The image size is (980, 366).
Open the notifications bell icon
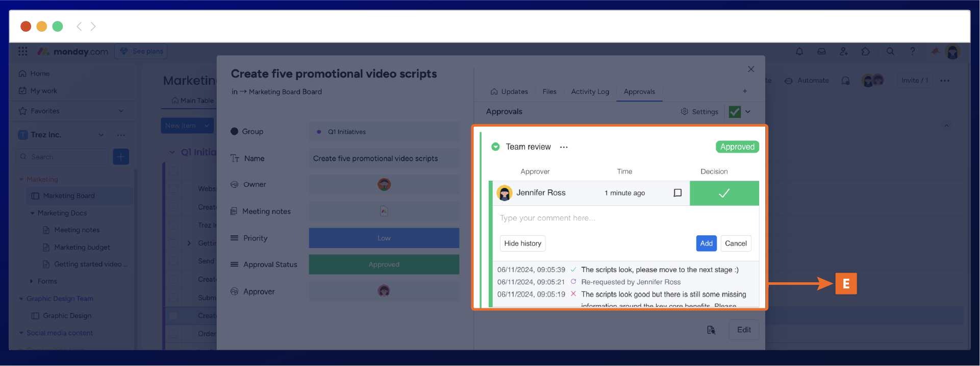(x=799, y=52)
